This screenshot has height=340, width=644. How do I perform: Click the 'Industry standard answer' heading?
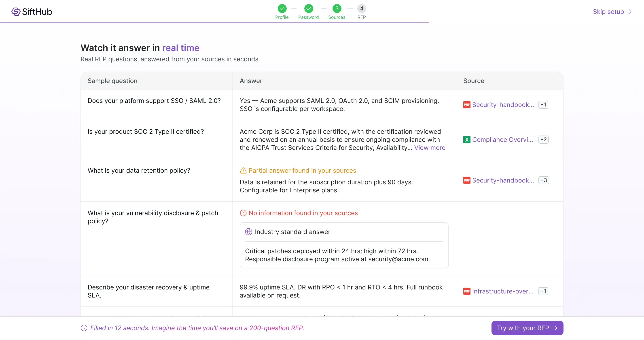pos(292,232)
